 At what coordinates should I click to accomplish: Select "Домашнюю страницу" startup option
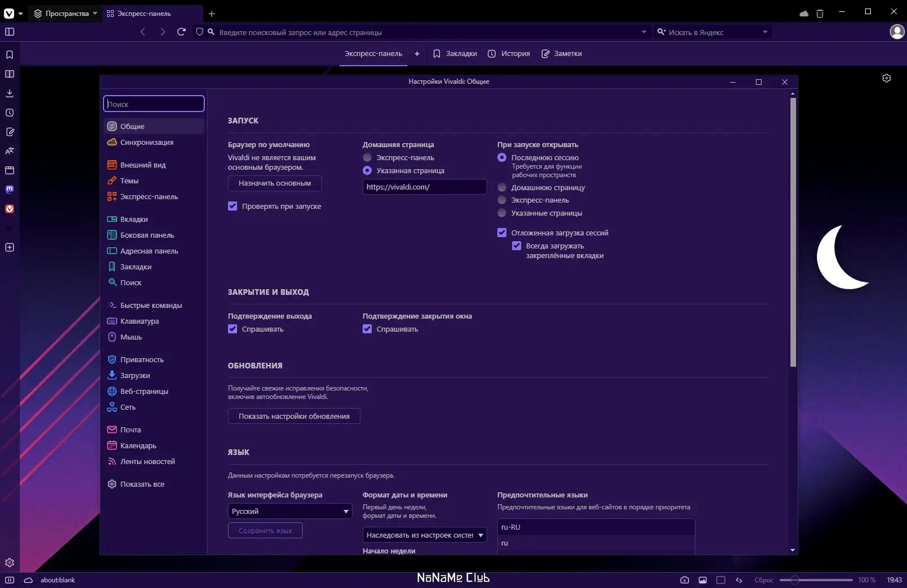(502, 187)
